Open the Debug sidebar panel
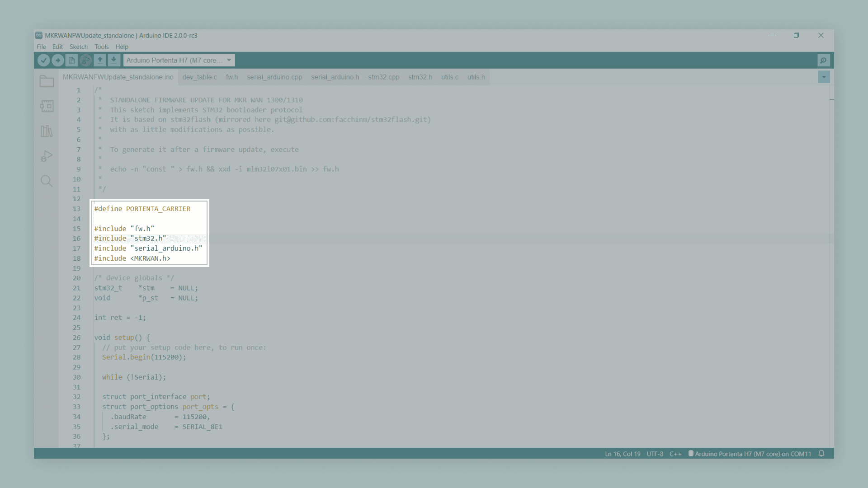This screenshot has width=868, height=488. (x=47, y=156)
